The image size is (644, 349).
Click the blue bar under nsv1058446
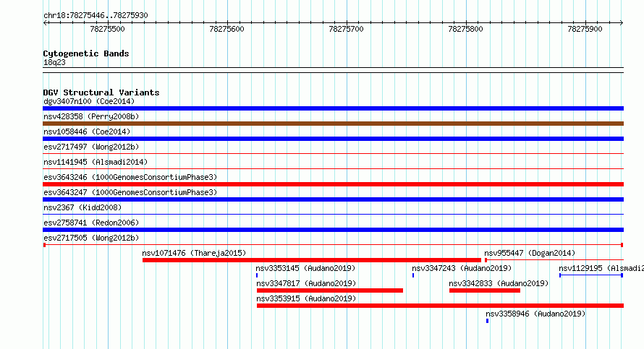pos(333,139)
